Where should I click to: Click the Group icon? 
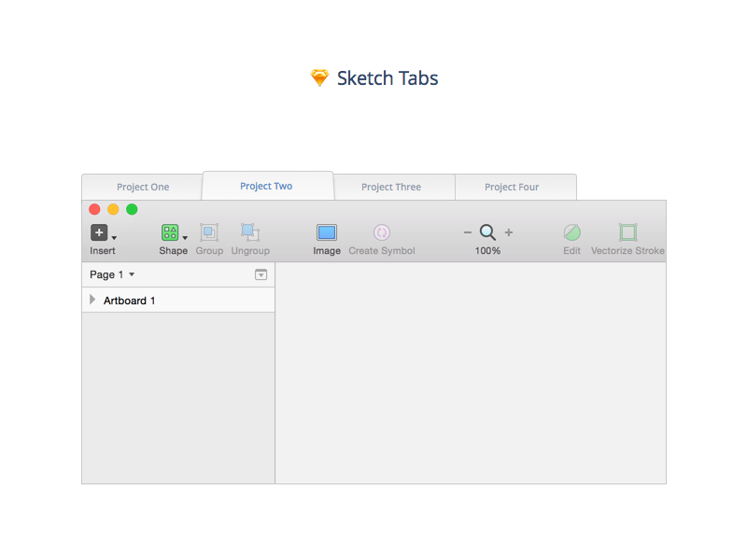point(209,233)
